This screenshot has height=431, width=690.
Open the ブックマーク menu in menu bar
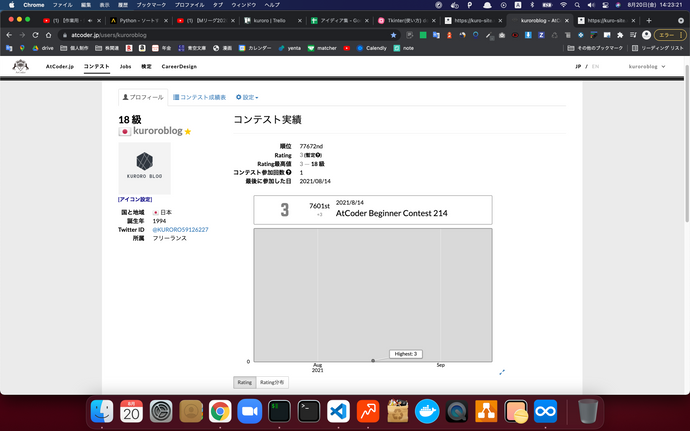151,5
